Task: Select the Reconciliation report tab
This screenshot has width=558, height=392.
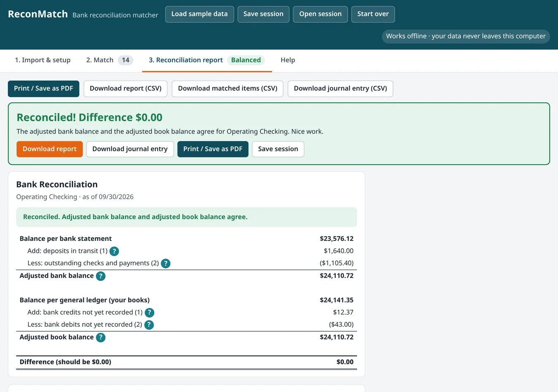Action: click(x=207, y=60)
